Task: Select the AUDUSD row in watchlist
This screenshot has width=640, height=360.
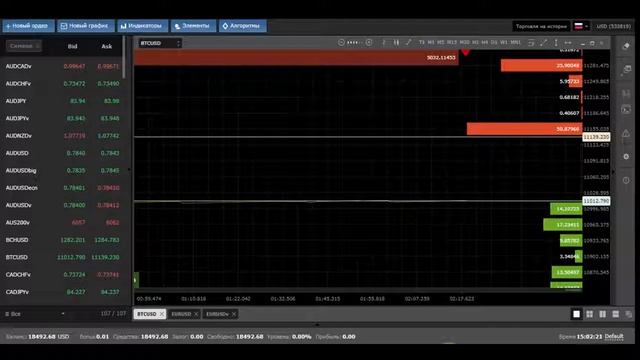Action: [62, 153]
